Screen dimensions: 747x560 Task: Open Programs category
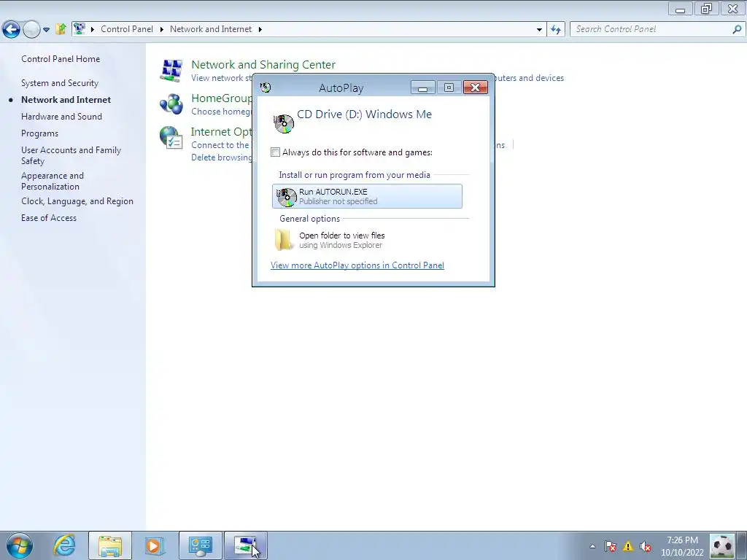(39, 133)
